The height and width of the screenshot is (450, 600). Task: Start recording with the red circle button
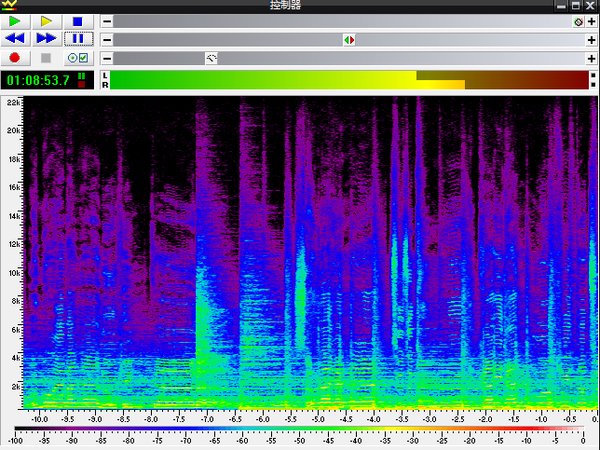(x=15, y=58)
